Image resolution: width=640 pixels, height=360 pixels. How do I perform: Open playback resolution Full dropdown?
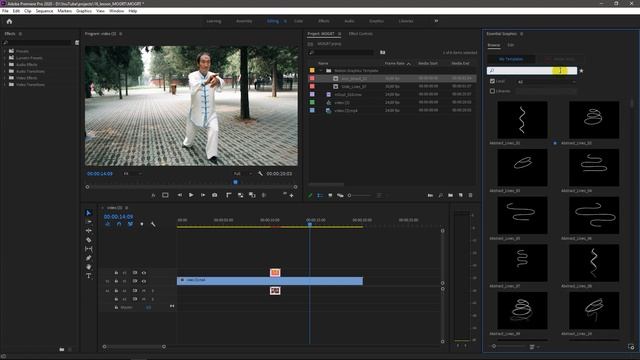coord(242,173)
